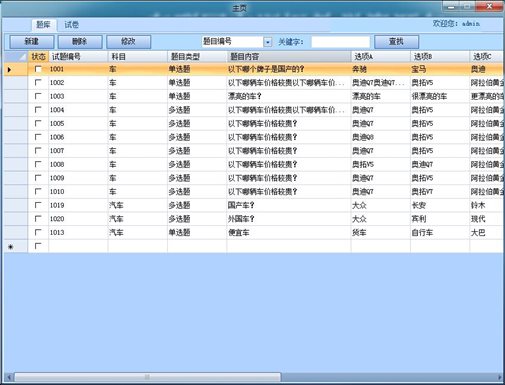This screenshot has width=505, height=385.
Task: Click the 删除 button
Action: pos(80,42)
